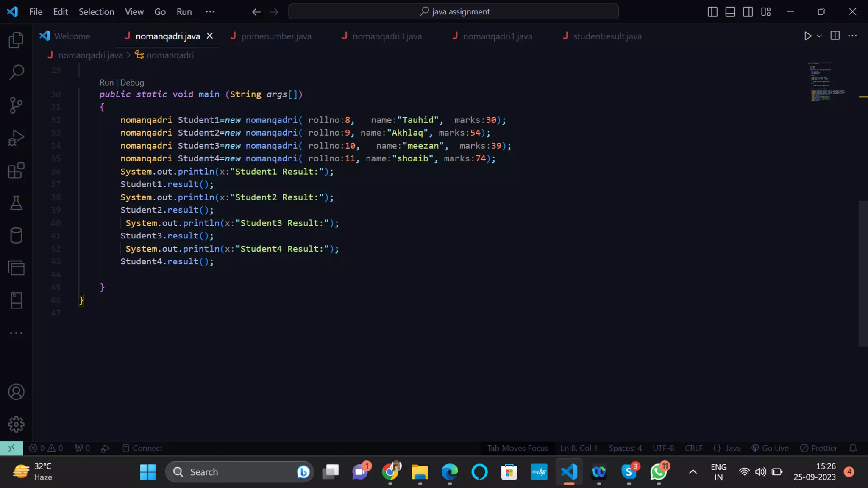Expand the run button dropdown arrow
This screenshot has height=488, width=868.
819,36
